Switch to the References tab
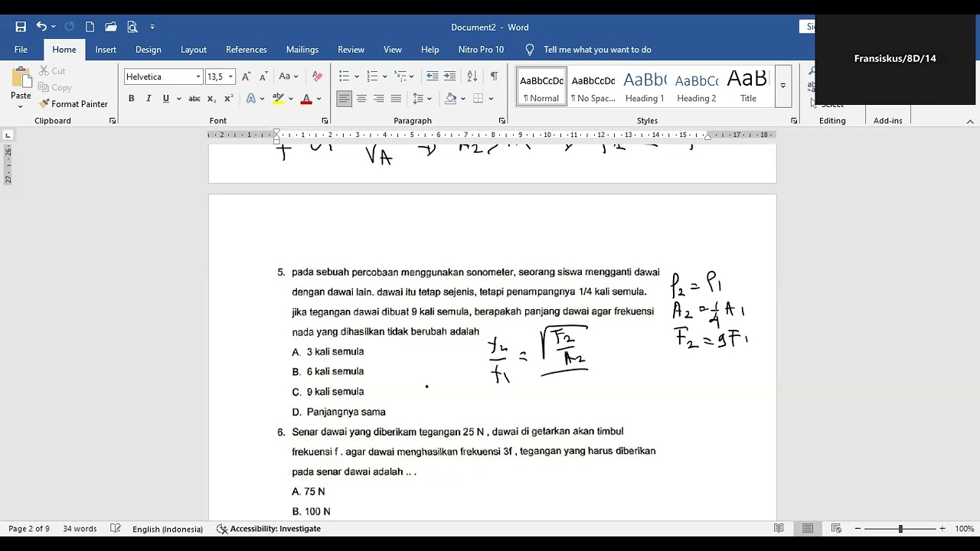Image resolution: width=980 pixels, height=551 pixels. coord(247,50)
